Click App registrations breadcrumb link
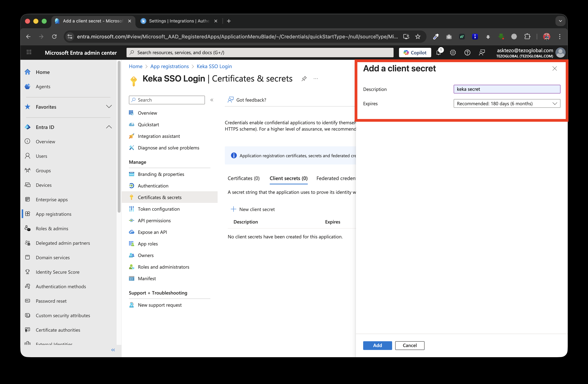The width and height of the screenshot is (588, 384). point(169,66)
